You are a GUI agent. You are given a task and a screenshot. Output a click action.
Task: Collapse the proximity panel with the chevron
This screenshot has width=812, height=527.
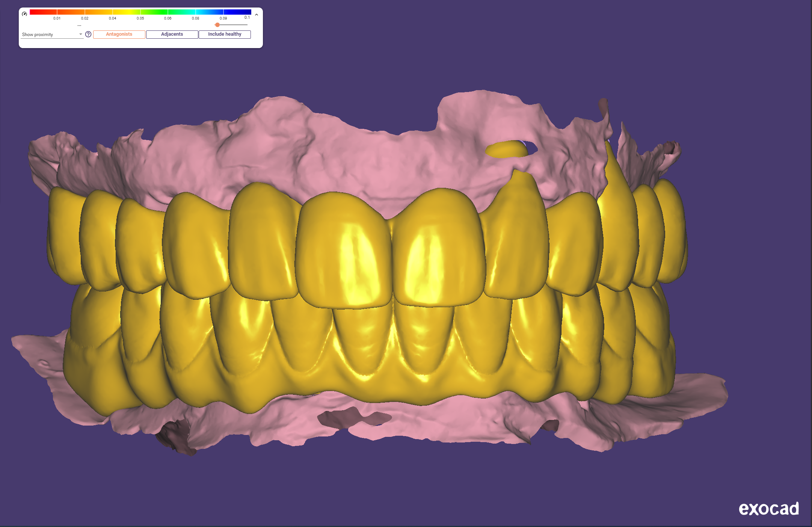coord(257,15)
